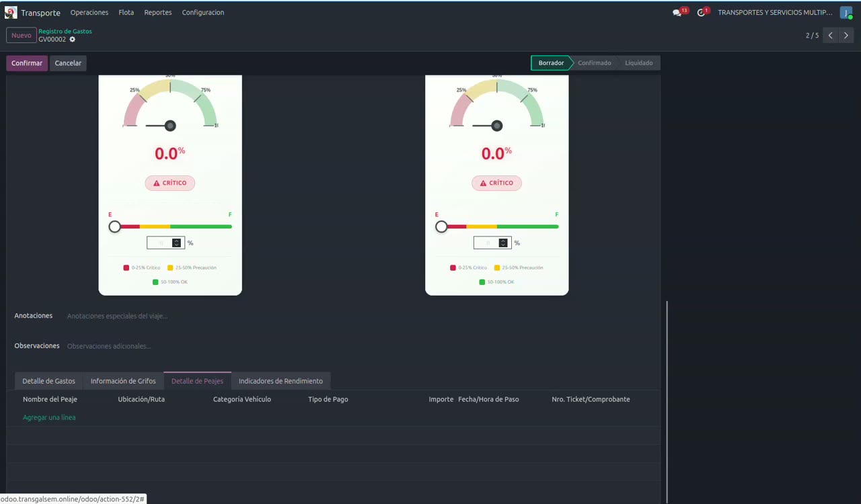Go to next record arrow

[846, 36]
